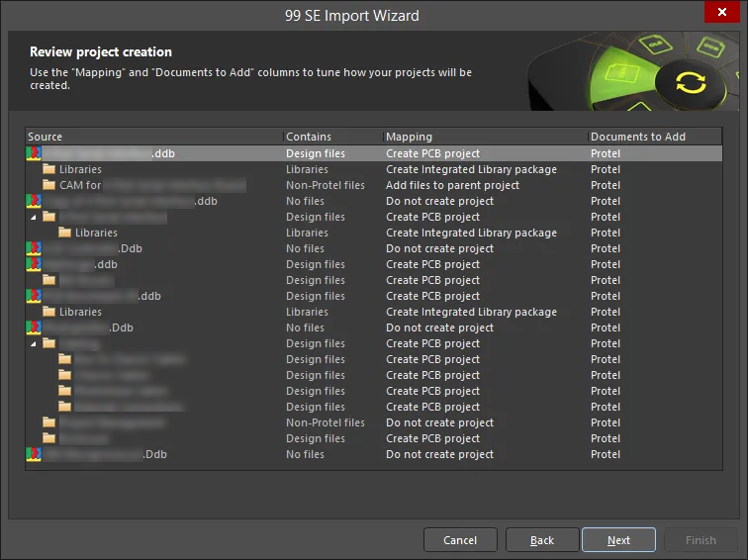Viewport: 748px width, 560px height.
Task: Go Back to the previous wizard page
Action: [542, 540]
